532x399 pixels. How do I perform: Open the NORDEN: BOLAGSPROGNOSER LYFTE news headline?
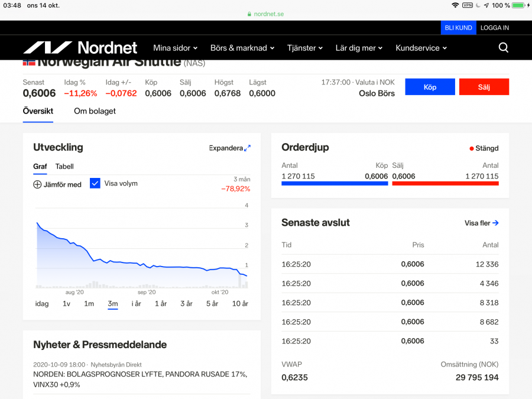(140, 379)
